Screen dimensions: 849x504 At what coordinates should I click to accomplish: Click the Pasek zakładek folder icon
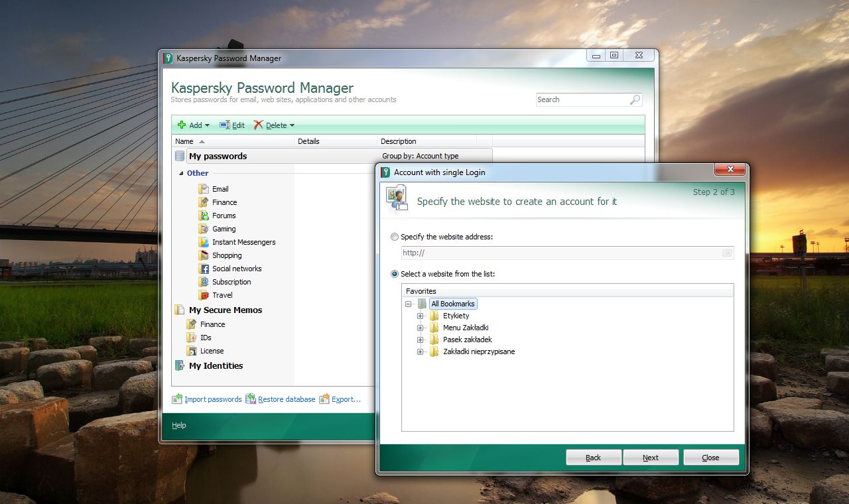click(x=434, y=340)
